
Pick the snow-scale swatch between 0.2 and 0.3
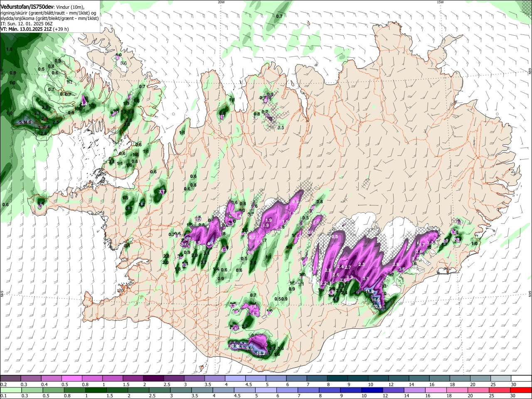10,379
